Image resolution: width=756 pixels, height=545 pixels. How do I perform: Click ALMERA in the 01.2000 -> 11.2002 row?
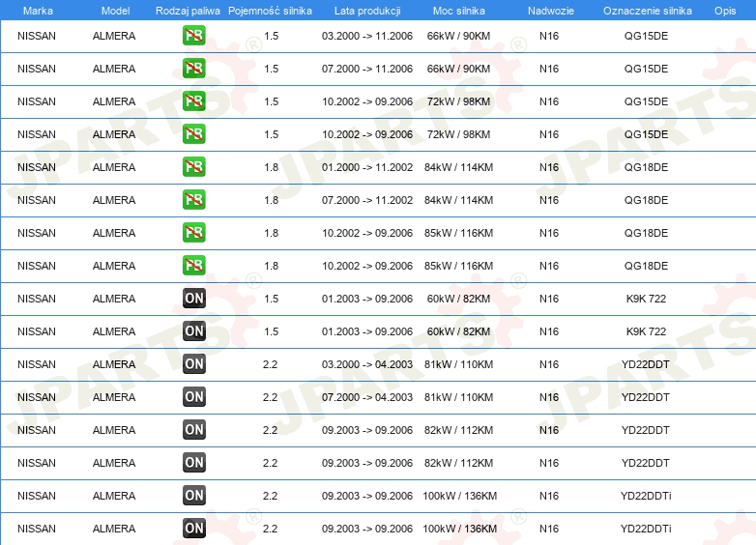coord(114,168)
